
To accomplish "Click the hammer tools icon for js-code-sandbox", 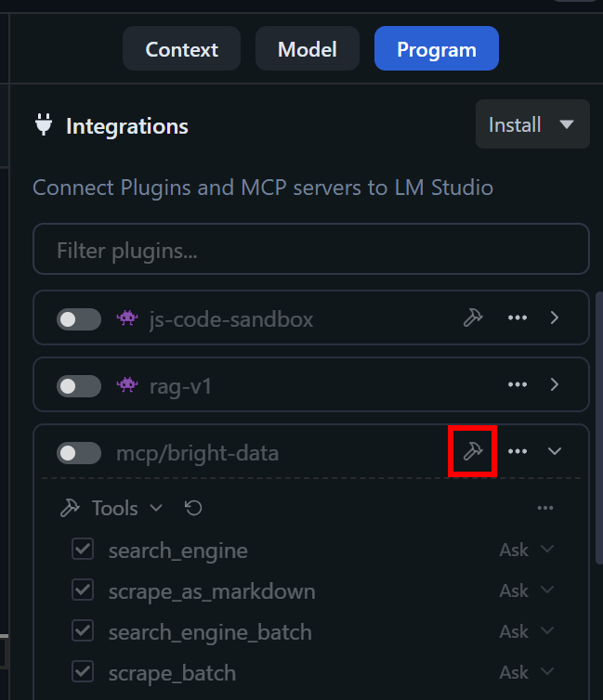I will pos(473,318).
